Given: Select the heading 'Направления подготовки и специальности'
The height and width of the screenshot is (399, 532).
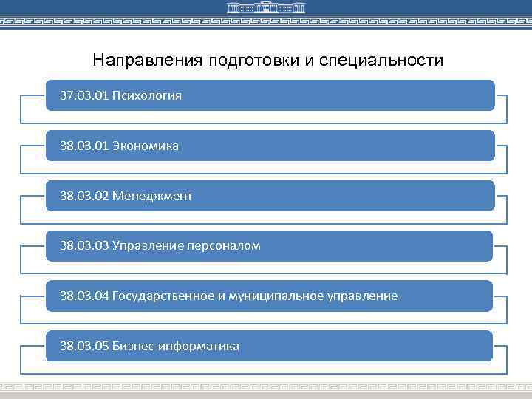Looking at the screenshot, I should coord(268,60).
